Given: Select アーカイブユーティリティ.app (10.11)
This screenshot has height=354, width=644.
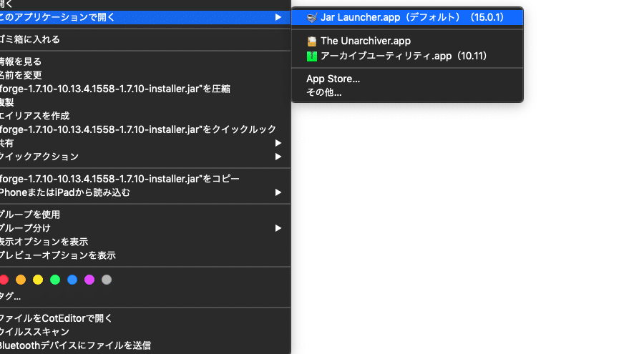Looking at the screenshot, I should tap(407, 56).
